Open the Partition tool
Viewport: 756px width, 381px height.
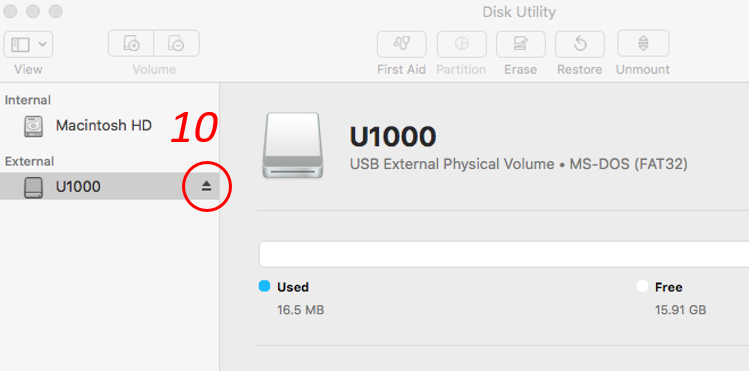click(461, 44)
